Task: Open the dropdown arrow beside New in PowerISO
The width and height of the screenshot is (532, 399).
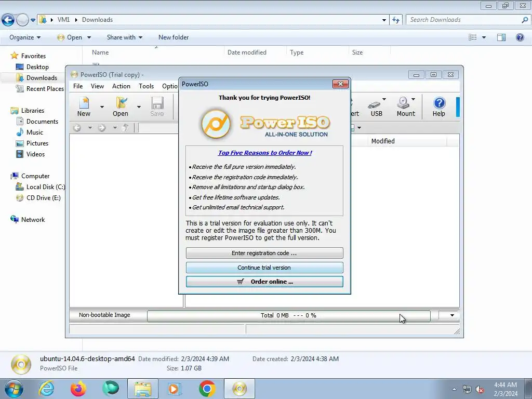Action: click(x=102, y=107)
